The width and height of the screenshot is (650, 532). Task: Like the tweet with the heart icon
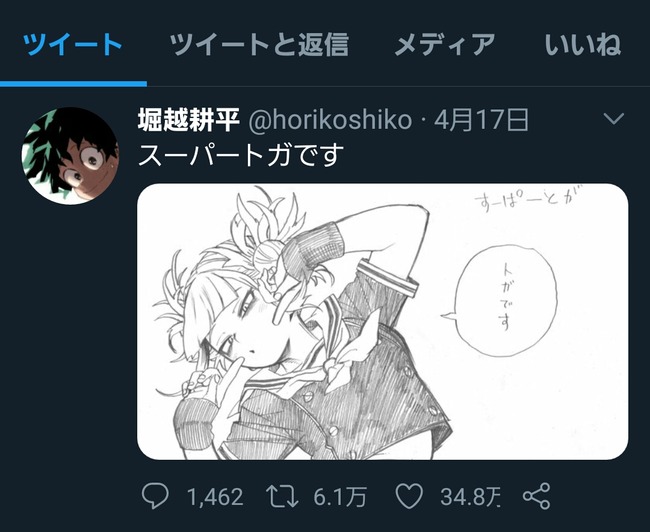click(x=409, y=496)
